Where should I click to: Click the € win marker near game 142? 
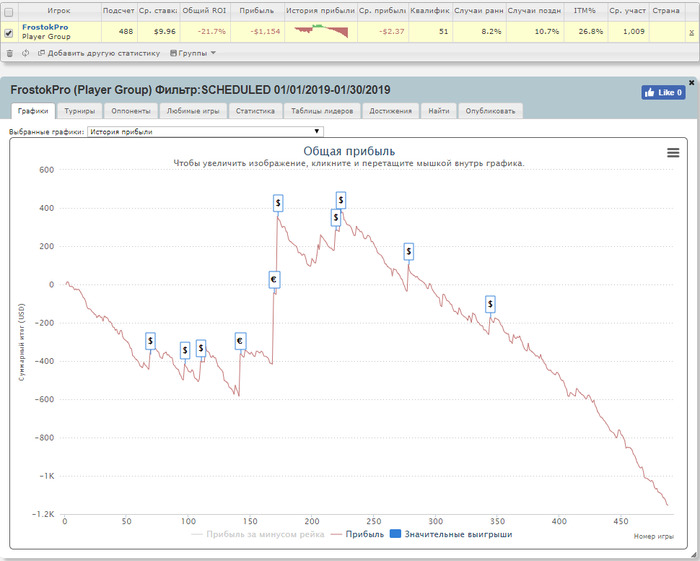[240, 341]
